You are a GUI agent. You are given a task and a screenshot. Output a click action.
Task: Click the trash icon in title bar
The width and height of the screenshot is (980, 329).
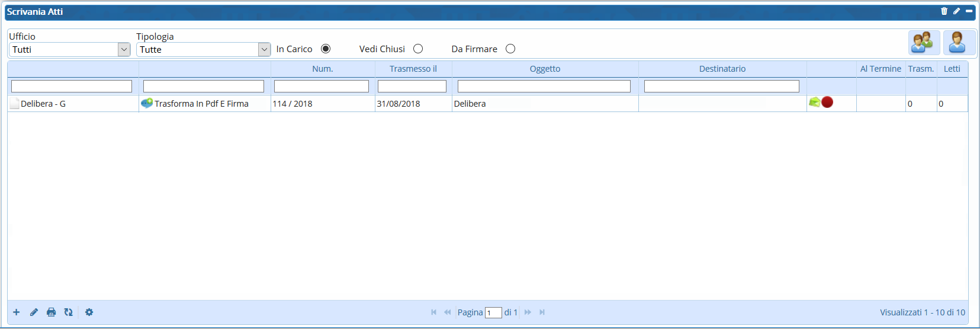coord(944,11)
